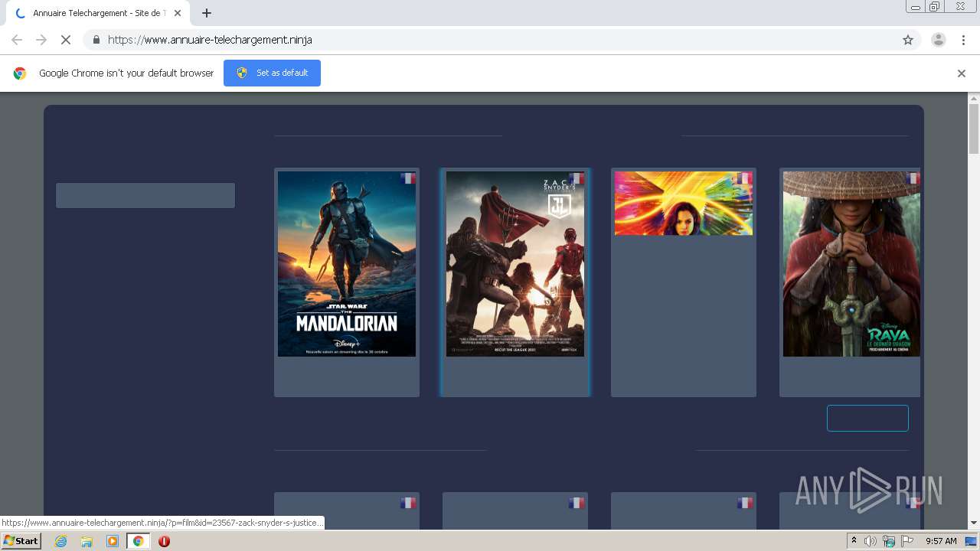Screen dimensions: 980x551
Task: Open a new tab with plus button
Action: click(x=207, y=13)
